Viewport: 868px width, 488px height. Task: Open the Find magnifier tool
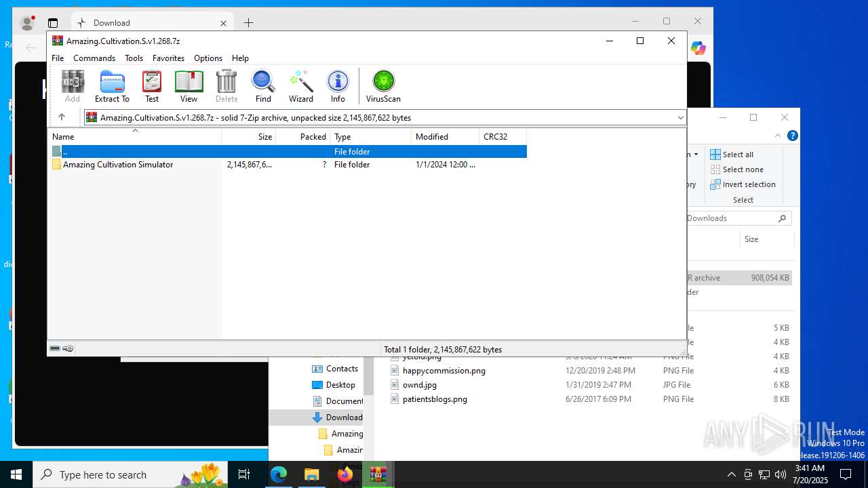pyautogui.click(x=263, y=86)
